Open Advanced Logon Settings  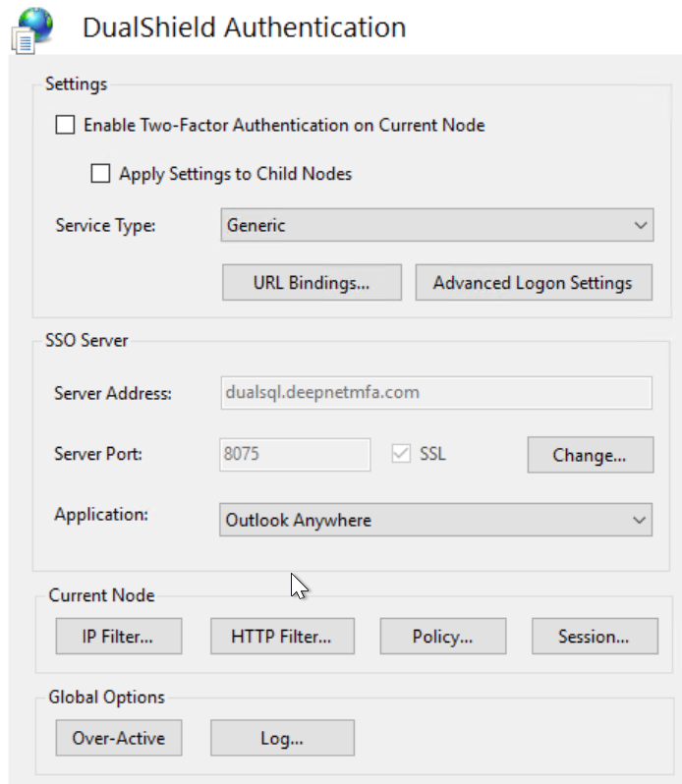click(533, 283)
